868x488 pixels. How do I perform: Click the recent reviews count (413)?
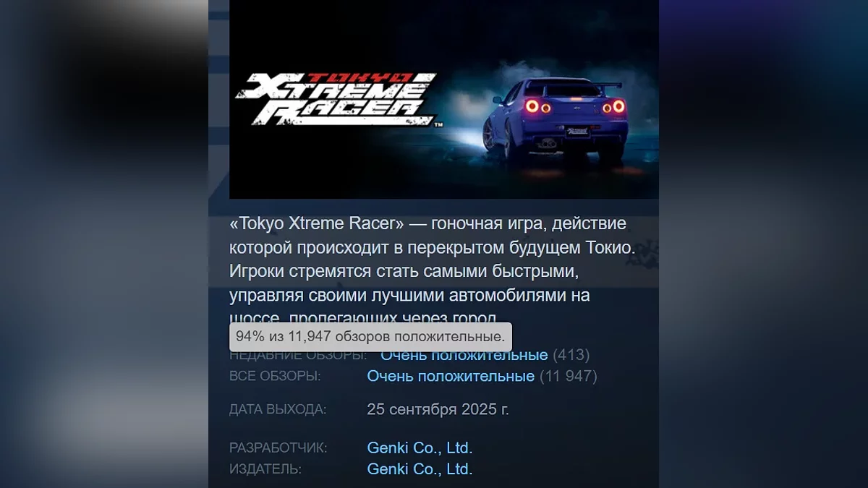click(x=571, y=356)
